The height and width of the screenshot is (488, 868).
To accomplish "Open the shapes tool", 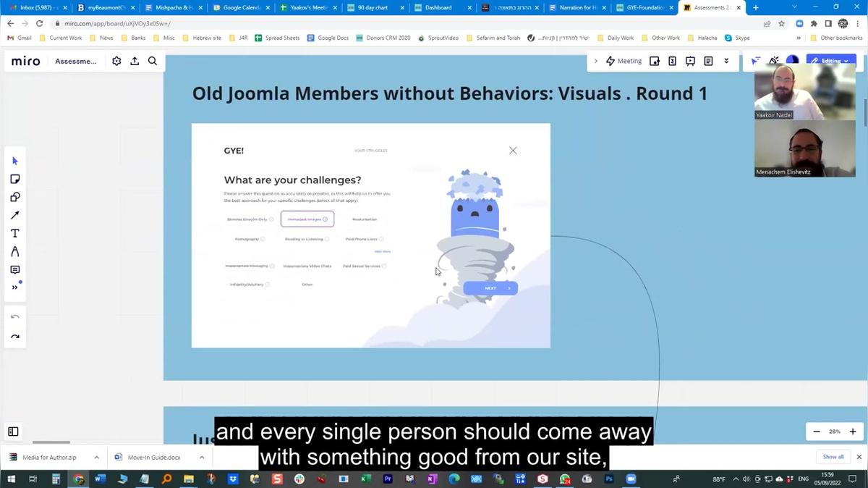I will click(x=15, y=197).
